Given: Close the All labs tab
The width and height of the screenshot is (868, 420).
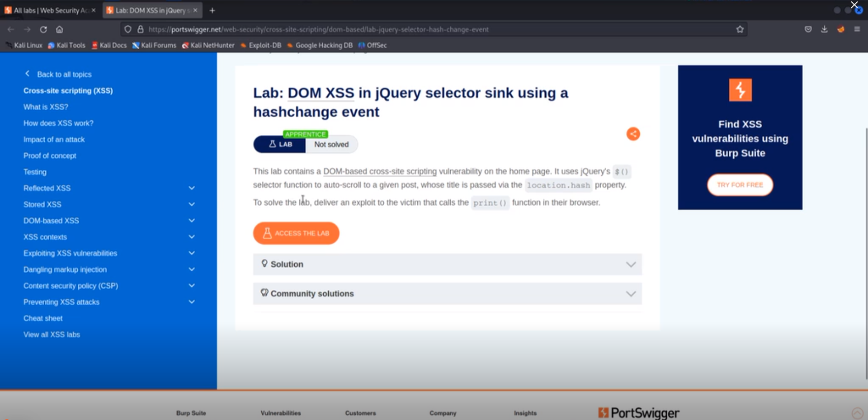Looking at the screenshot, I should (94, 10).
